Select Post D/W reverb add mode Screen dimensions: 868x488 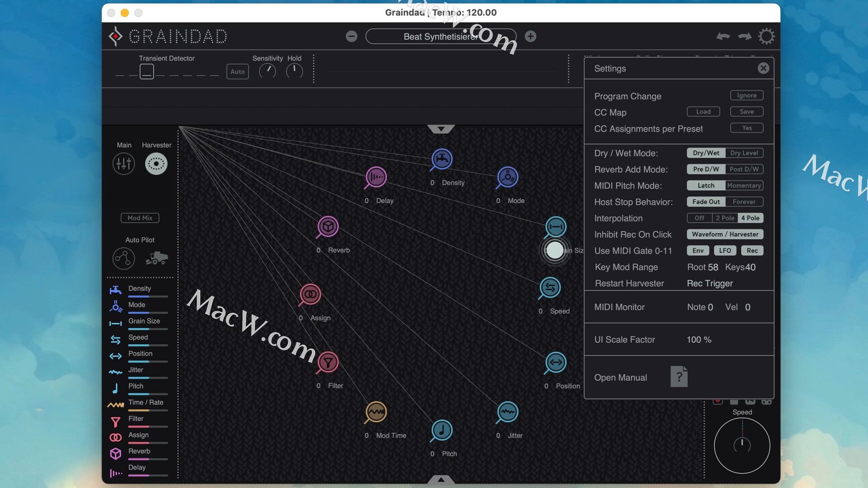click(x=744, y=169)
